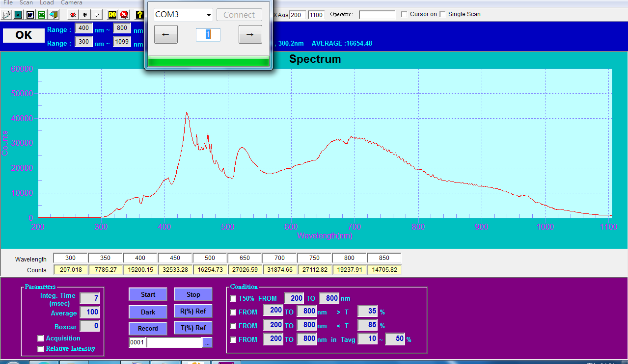The image size is (628, 364).
Task: Click the circular arrow refresh icon
Action: tap(97, 15)
